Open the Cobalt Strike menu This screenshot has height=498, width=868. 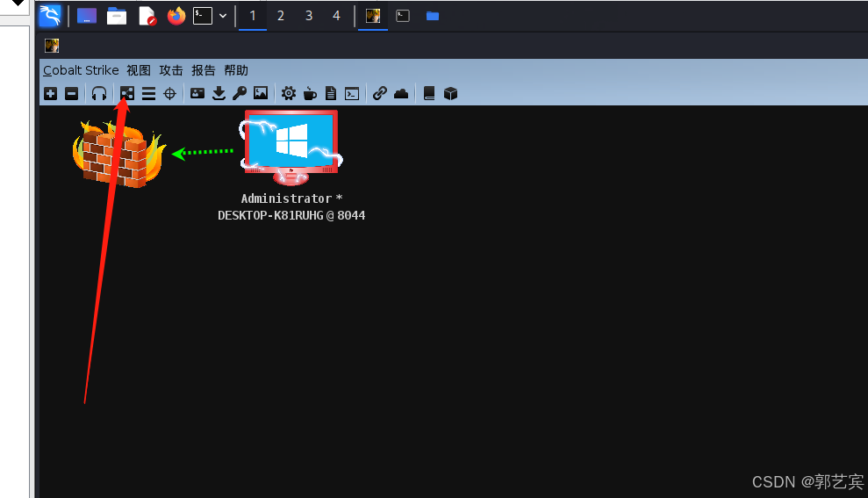(81, 70)
